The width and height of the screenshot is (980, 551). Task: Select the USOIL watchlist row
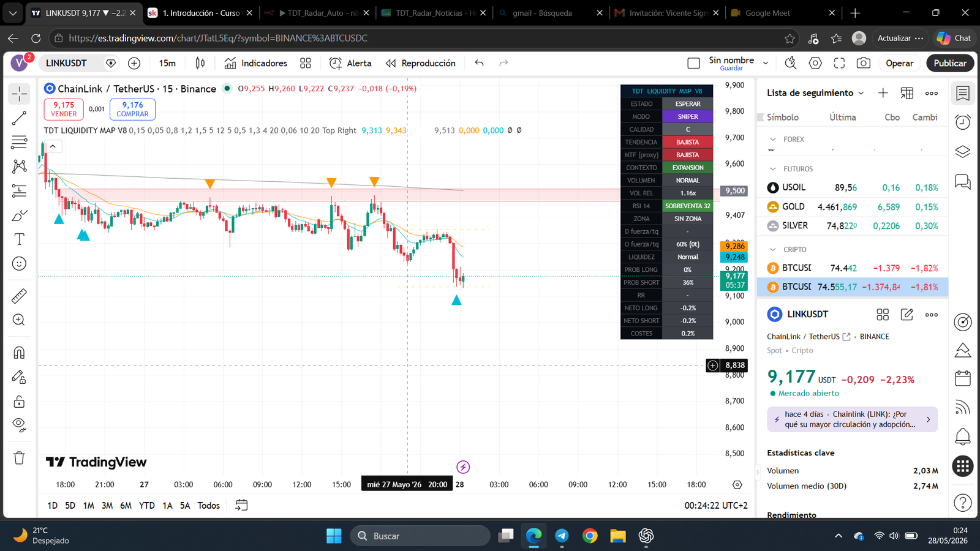pyautogui.click(x=853, y=188)
